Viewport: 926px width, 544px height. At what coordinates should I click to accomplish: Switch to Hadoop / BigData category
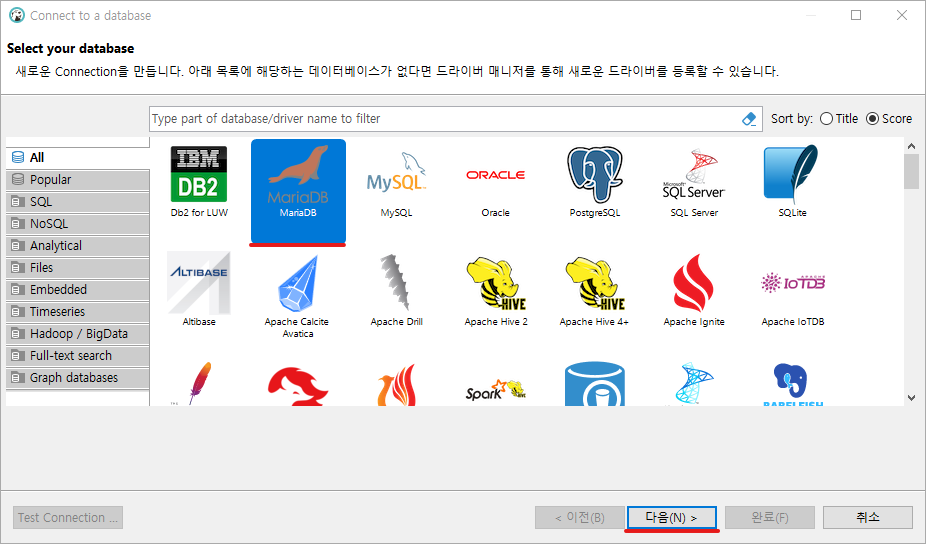(x=77, y=334)
